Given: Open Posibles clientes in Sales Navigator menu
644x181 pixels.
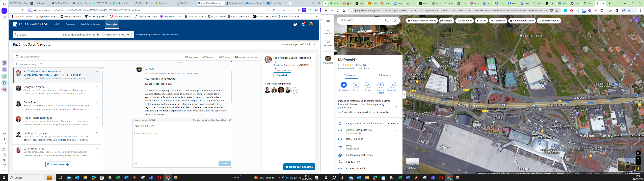Looking at the screenshot, I should tap(91, 24).
